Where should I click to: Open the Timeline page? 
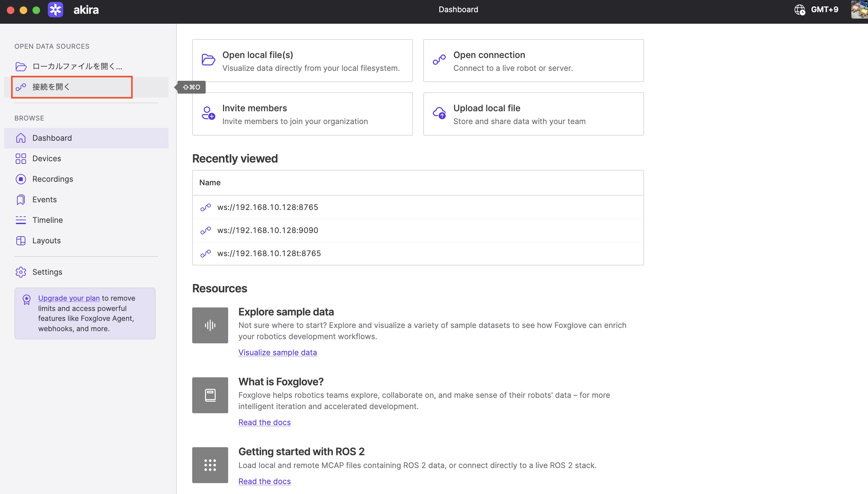[86, 220]
